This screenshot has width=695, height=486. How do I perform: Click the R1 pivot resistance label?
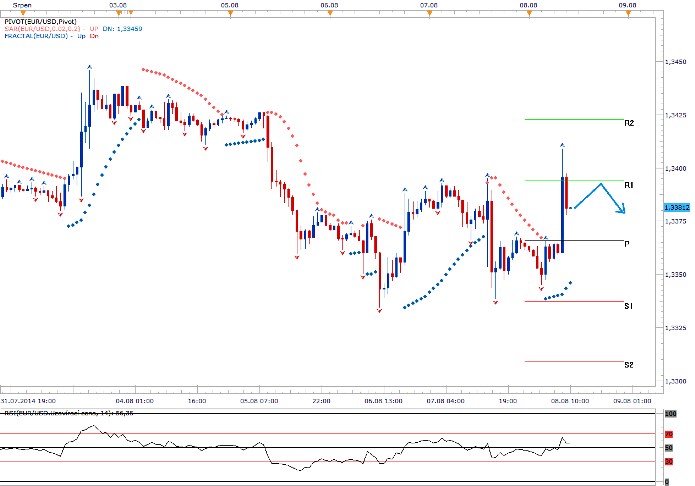(629, 185)
